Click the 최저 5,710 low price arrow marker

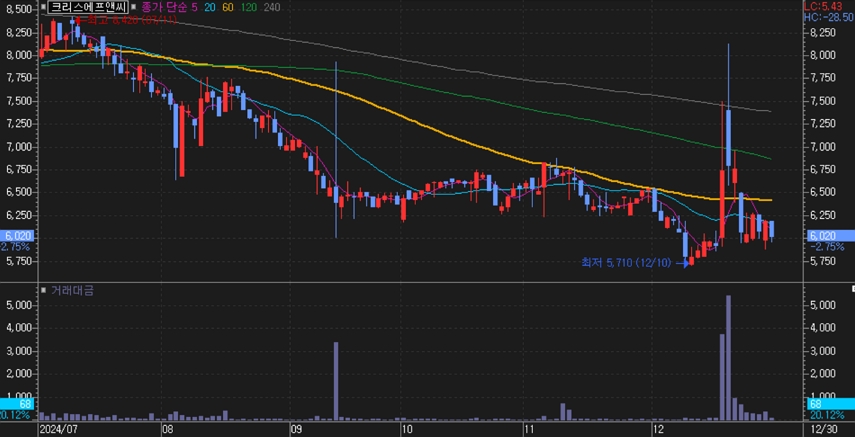click(x=682, y=263)
